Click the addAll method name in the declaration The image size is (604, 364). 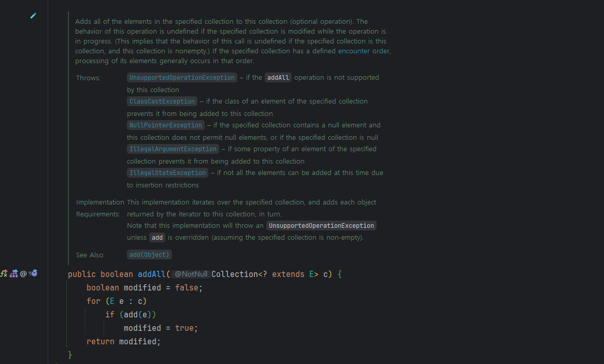152,274
